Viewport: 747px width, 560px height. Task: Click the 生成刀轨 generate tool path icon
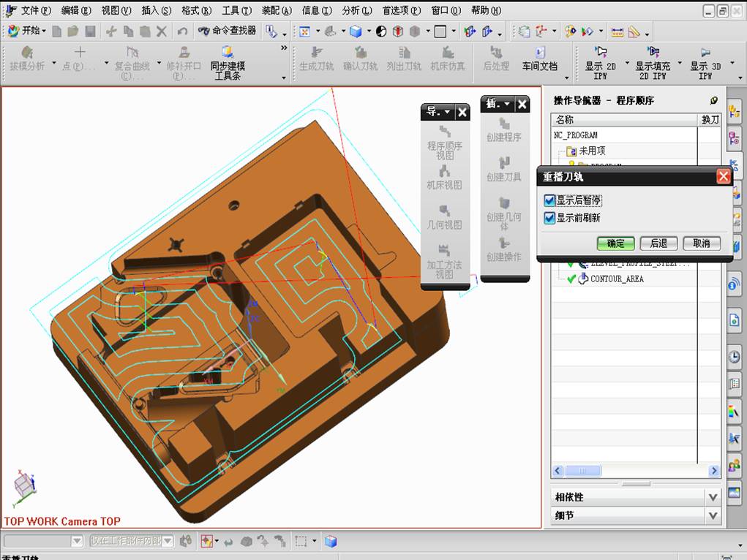pos(316,52)
